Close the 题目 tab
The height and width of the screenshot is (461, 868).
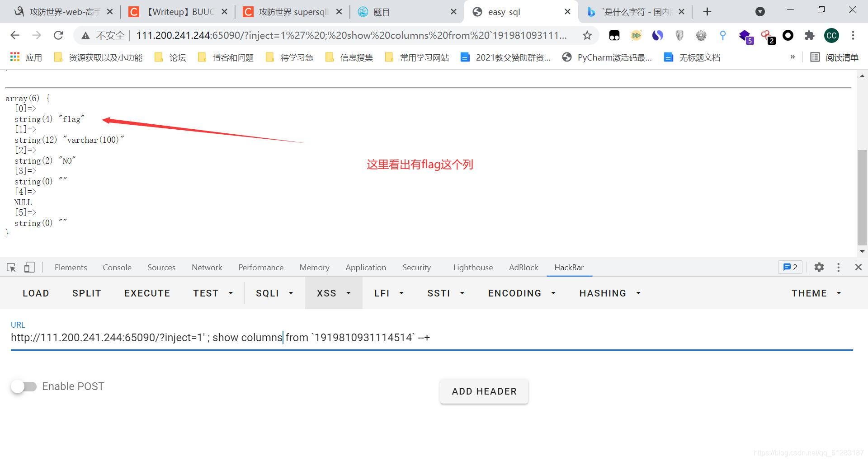point(453,12)
